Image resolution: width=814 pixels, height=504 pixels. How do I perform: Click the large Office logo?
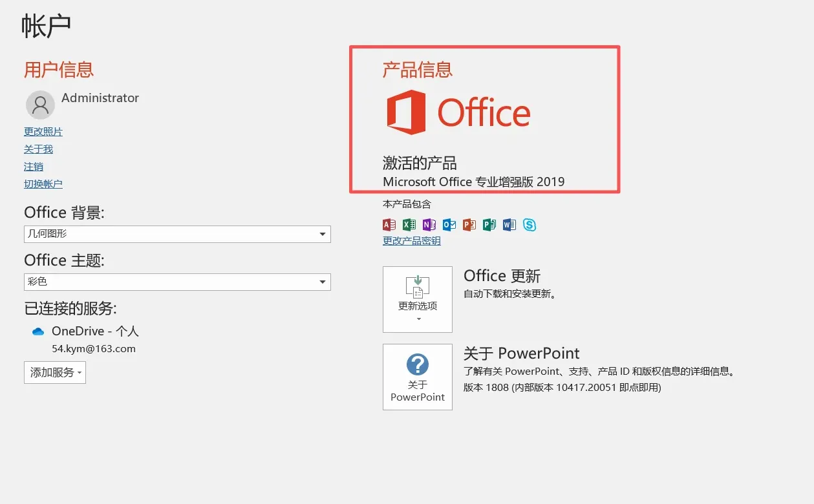click(x=458, y=111)
